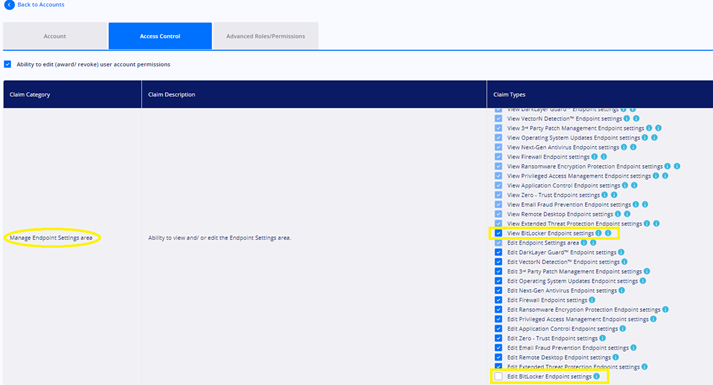Open the Advanced Roles/Permissions tab

click(x=266, y=36)
